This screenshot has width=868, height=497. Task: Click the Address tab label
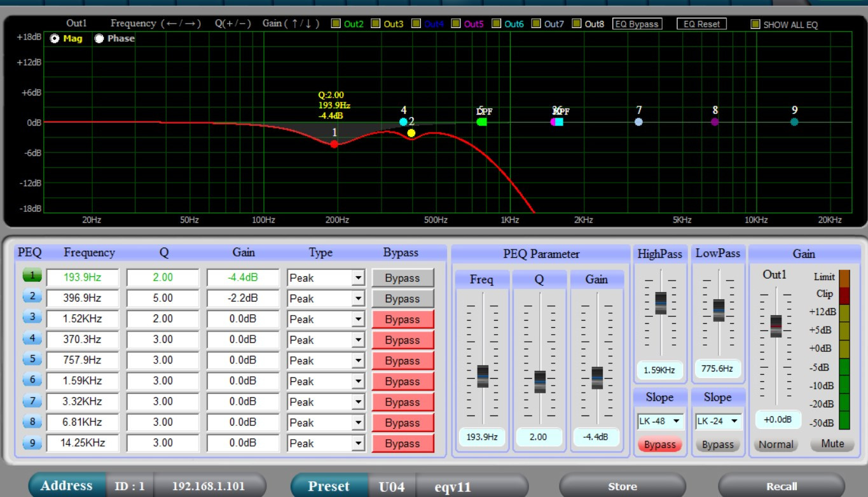[x=67, y=486]
